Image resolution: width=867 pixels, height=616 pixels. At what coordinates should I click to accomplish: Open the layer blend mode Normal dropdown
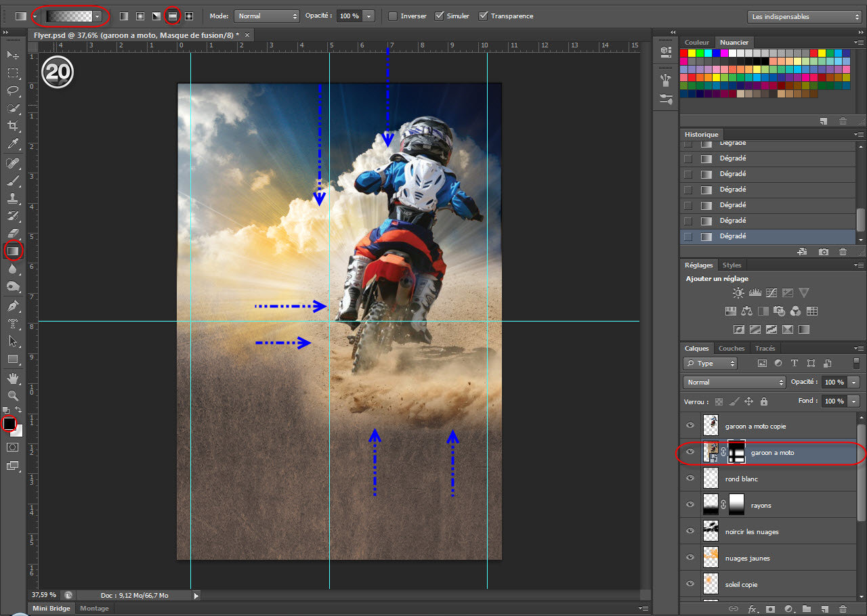[x=734, y=382]
